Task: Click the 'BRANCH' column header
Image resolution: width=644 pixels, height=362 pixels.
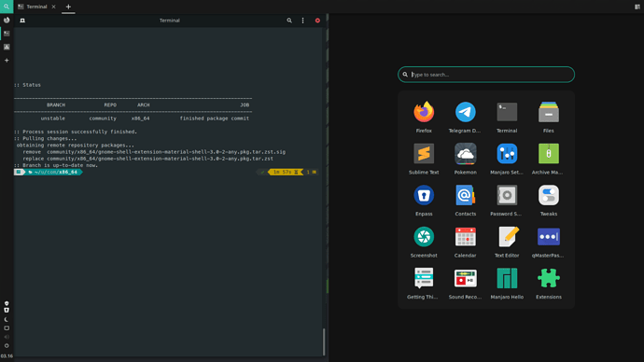Action: 56,105
